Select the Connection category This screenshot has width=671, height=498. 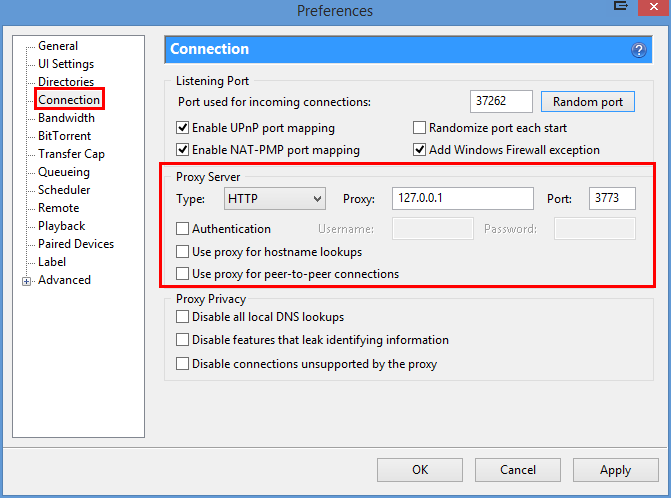[x=69, y=100]
